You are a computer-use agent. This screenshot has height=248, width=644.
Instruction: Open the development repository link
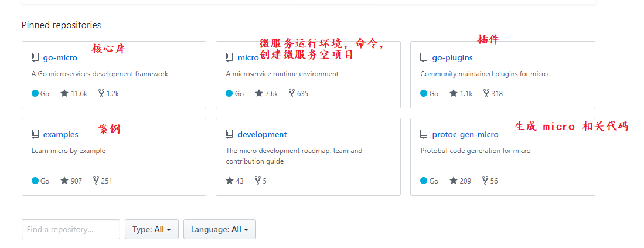262,135
